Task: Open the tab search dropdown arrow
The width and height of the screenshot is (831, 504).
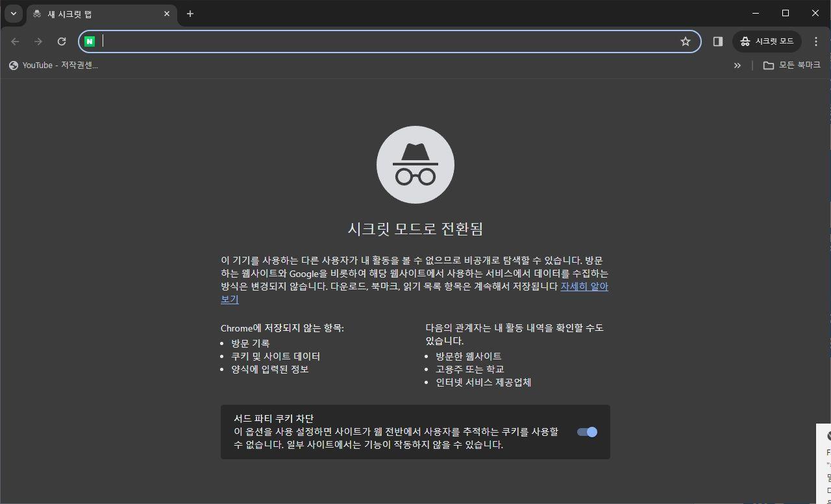Action: point(13,14)
